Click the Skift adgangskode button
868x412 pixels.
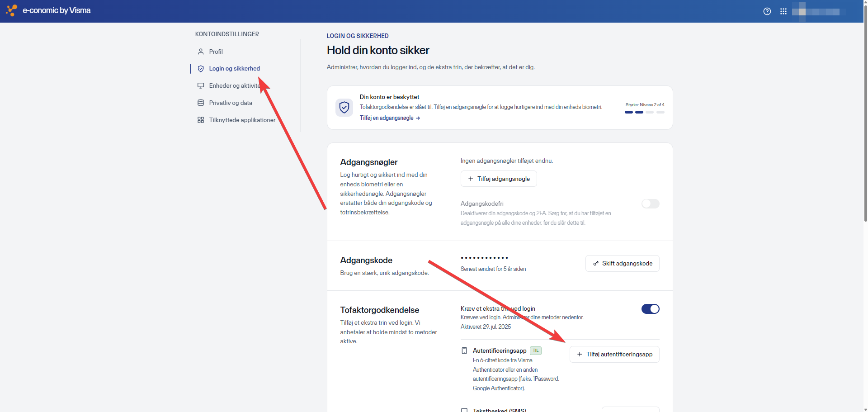622,264
